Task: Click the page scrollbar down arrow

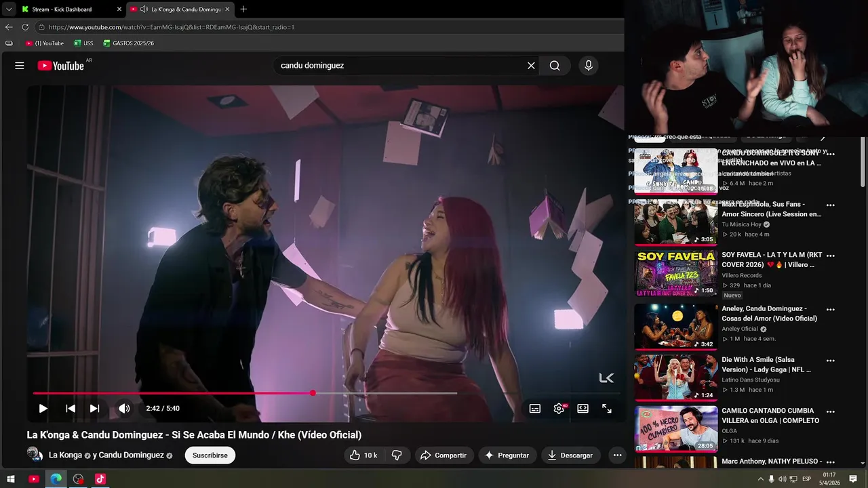Action: pyautogui.click(x=863, y=464)
